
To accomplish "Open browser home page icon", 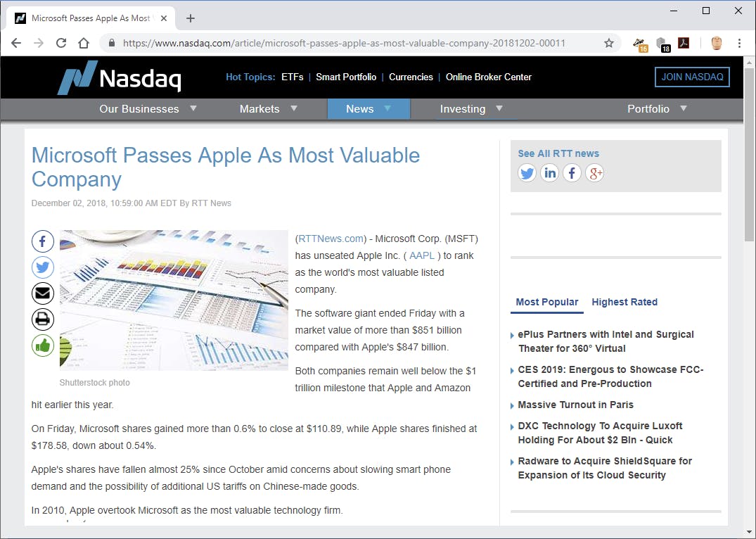I will (84, 43).
